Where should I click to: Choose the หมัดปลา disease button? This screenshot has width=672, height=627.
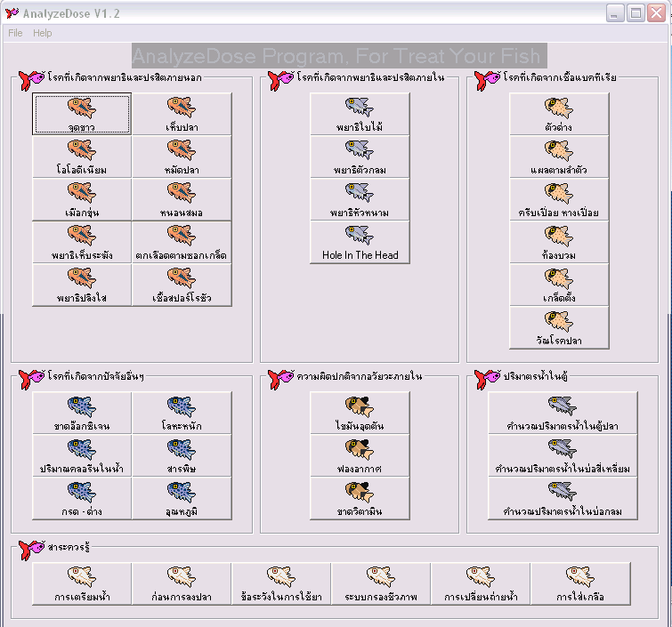tap(182, 157)
